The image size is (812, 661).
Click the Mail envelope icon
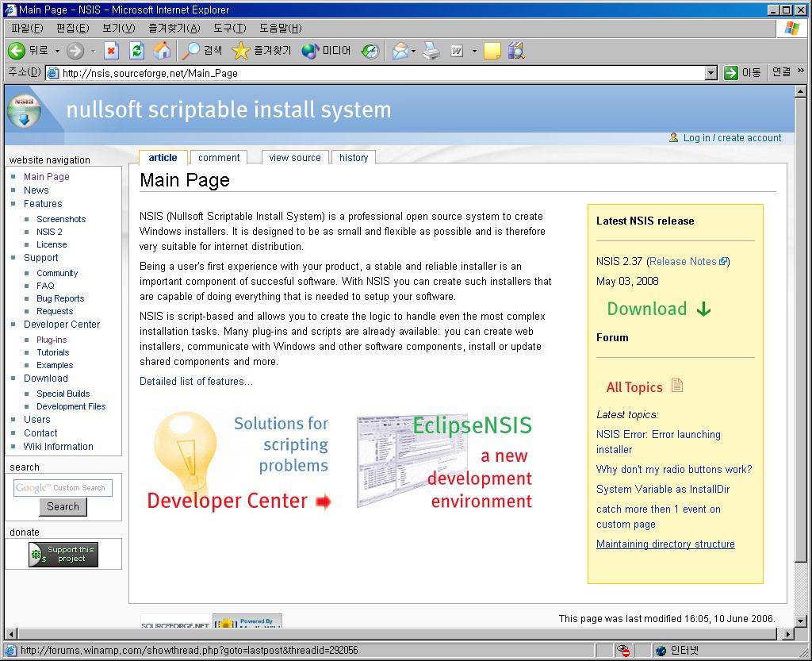click(400, 50)
